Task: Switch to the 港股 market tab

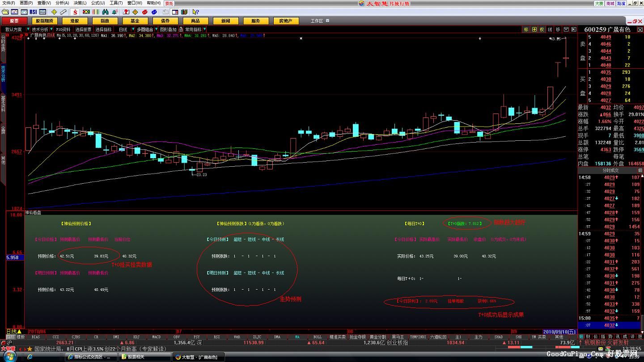Action: pyautogui.click(x=75, y=21)
